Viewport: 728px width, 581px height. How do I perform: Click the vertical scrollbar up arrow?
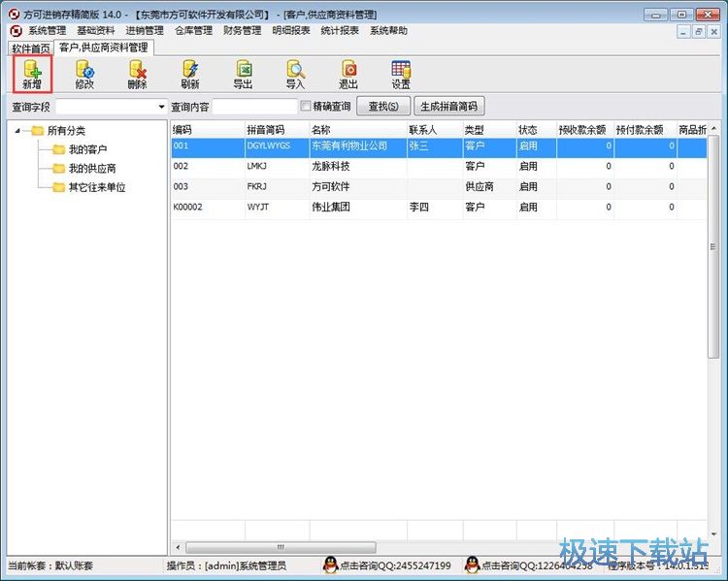[713, 129]
